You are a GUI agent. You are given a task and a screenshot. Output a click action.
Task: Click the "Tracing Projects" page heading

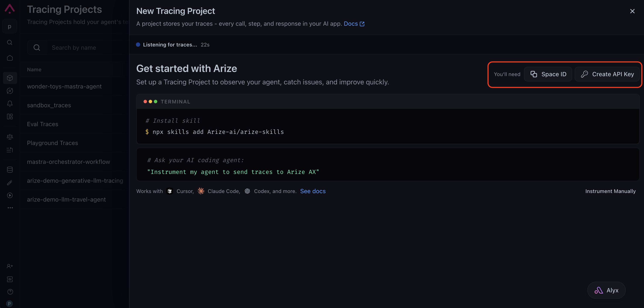[64, 9]
